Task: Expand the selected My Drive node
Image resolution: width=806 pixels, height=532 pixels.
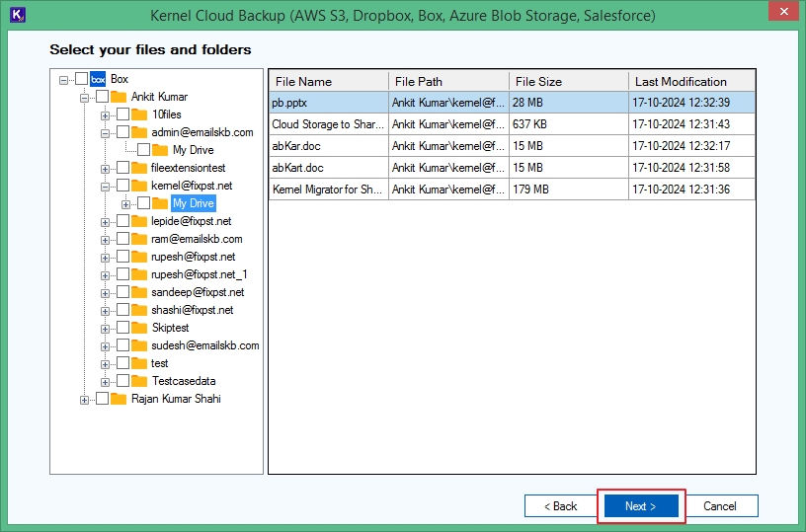Action: point(126,204)
